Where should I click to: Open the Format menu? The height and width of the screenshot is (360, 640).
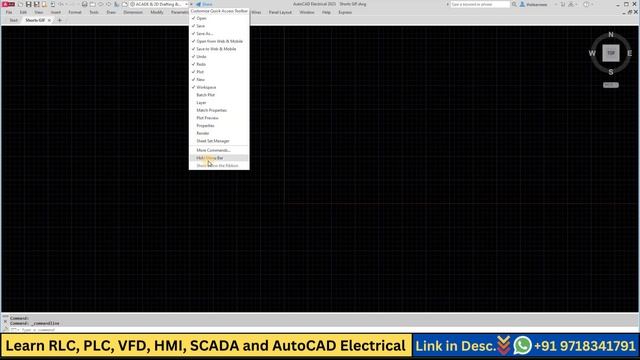75,12
